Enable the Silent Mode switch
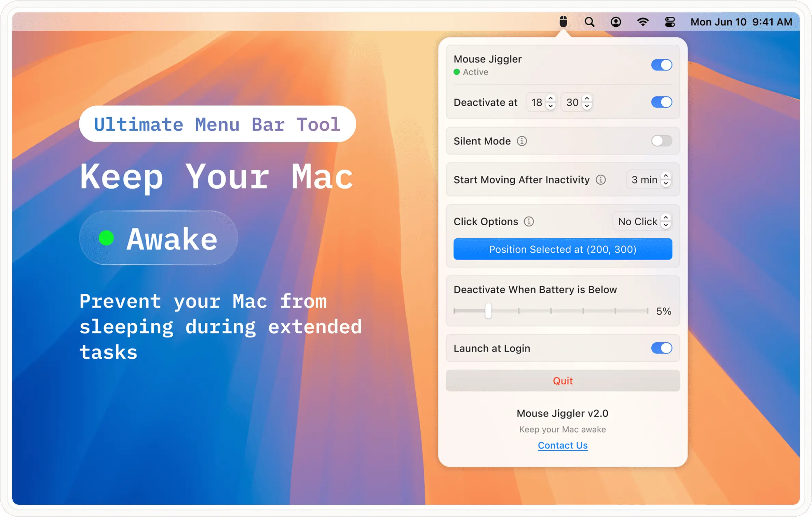The image size is (812, 517). click(x=662, y=141)
